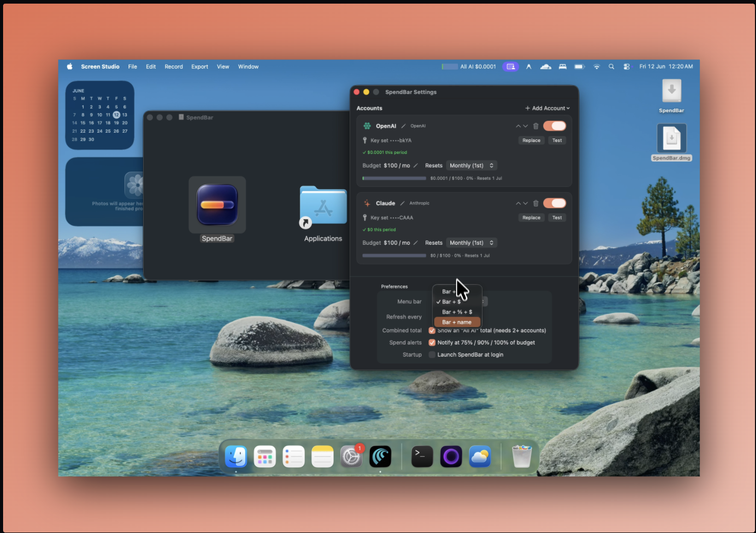Open Spotlight search in menu bar
The width and height of the screenshot is (756, 533).
(611, 67)
